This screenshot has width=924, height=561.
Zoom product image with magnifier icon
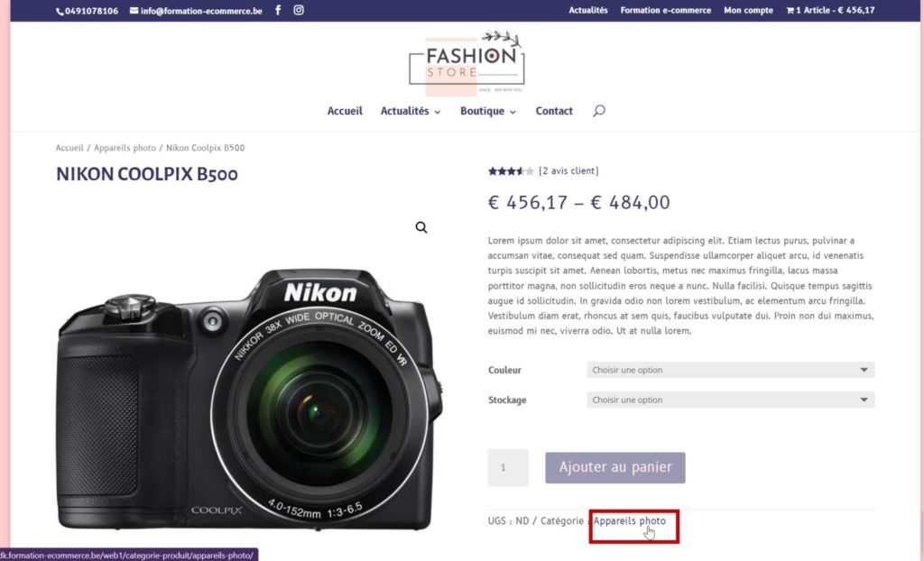coord(420,227)
